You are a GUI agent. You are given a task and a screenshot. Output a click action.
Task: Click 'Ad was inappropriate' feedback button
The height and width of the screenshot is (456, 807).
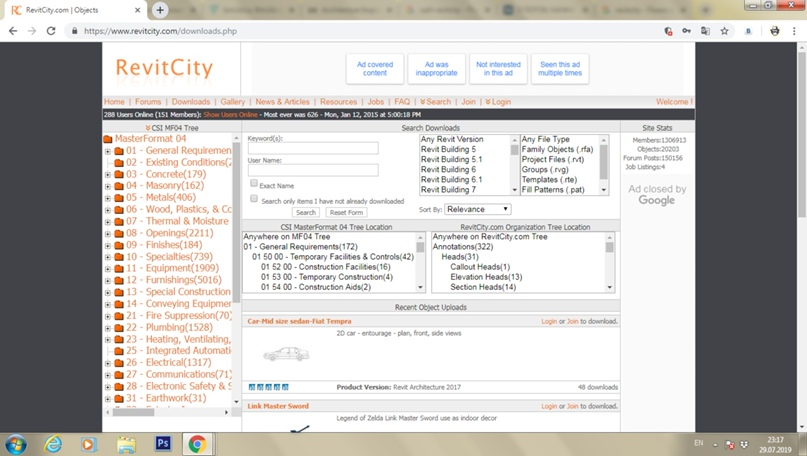(x=436, y=69)
